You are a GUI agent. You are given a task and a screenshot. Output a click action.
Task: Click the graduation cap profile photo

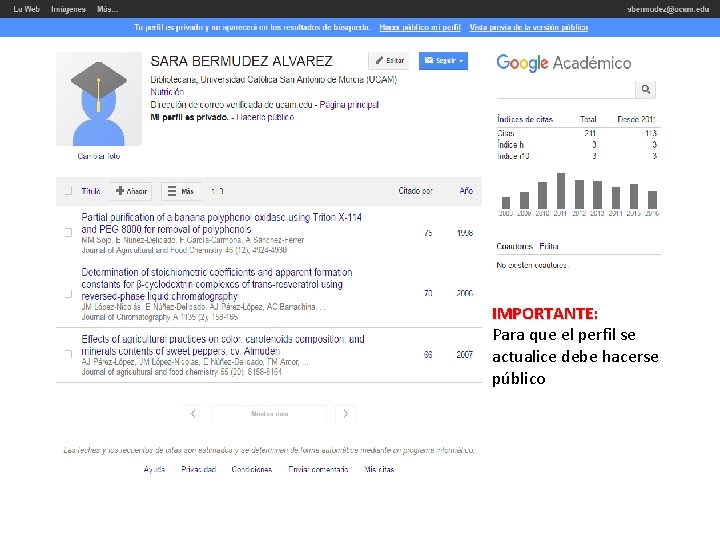pos(99,99)
